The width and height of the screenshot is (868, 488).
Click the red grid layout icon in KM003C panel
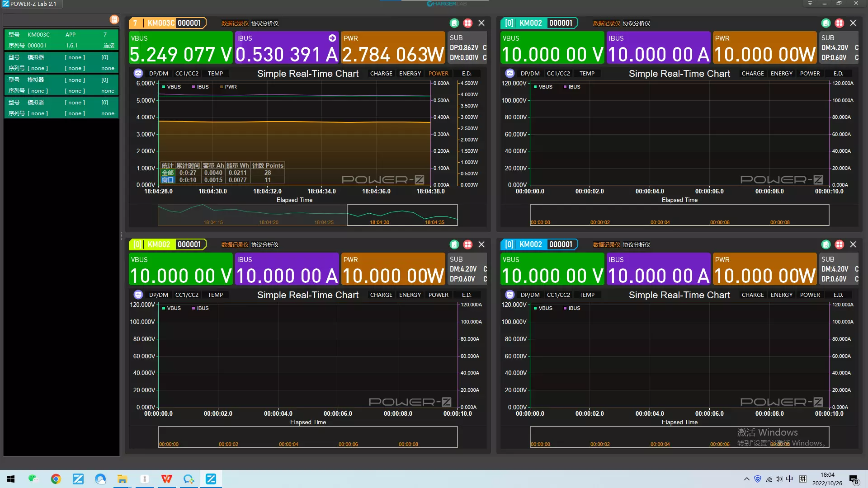pyautogui.click(x=468, y=23)
